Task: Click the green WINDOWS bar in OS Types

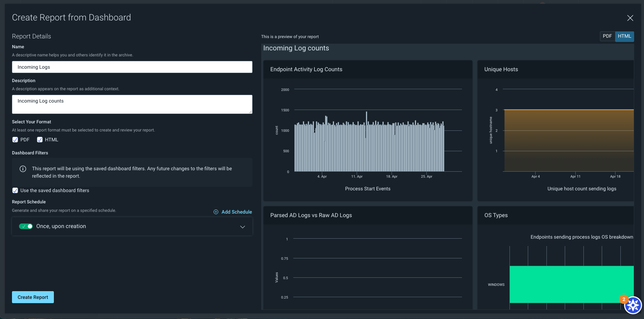Action: pos(571,284)
